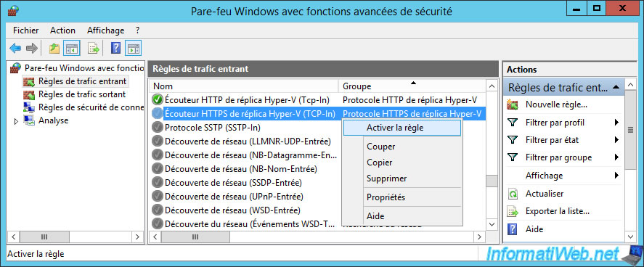
Task: Click the filter icon beside Filtrer par profil
Action: pyautogui.click(x=513, y=122)
